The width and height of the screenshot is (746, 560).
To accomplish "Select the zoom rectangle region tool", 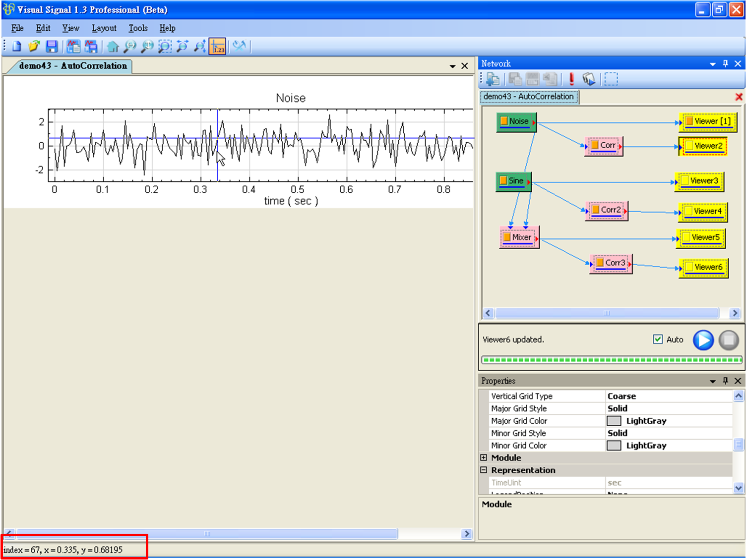I will point(165,47).
